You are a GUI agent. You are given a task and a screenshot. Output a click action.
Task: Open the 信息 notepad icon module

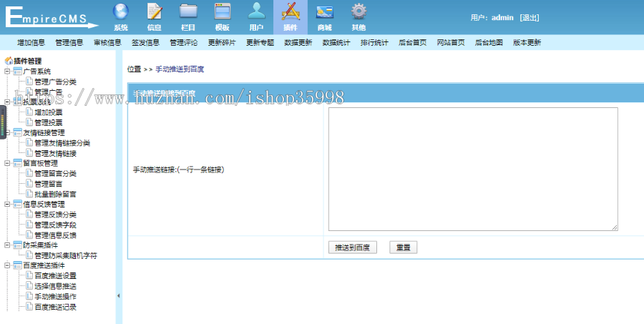click(155, 17)
